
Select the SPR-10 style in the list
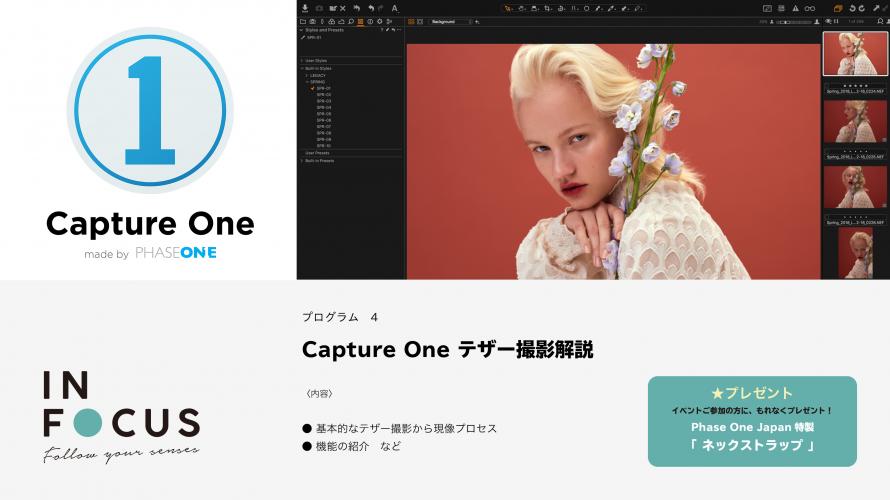click(x=324, y=146)
